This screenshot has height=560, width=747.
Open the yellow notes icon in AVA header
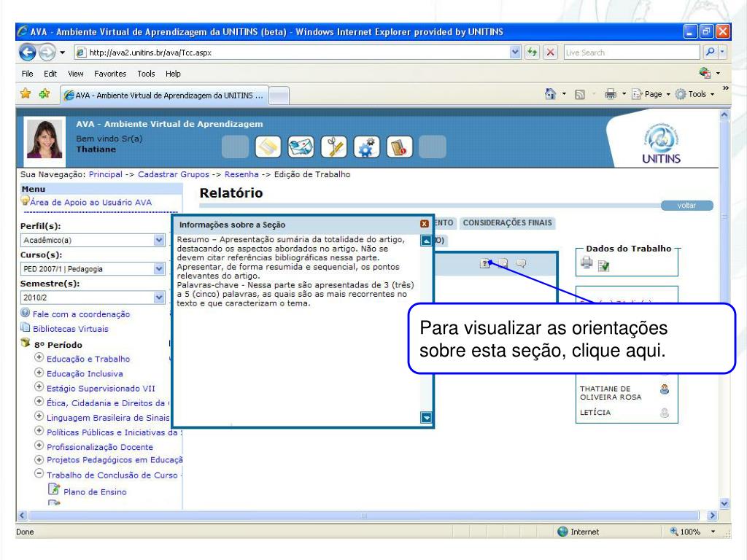pyautogui.click(x=268, y=147)
